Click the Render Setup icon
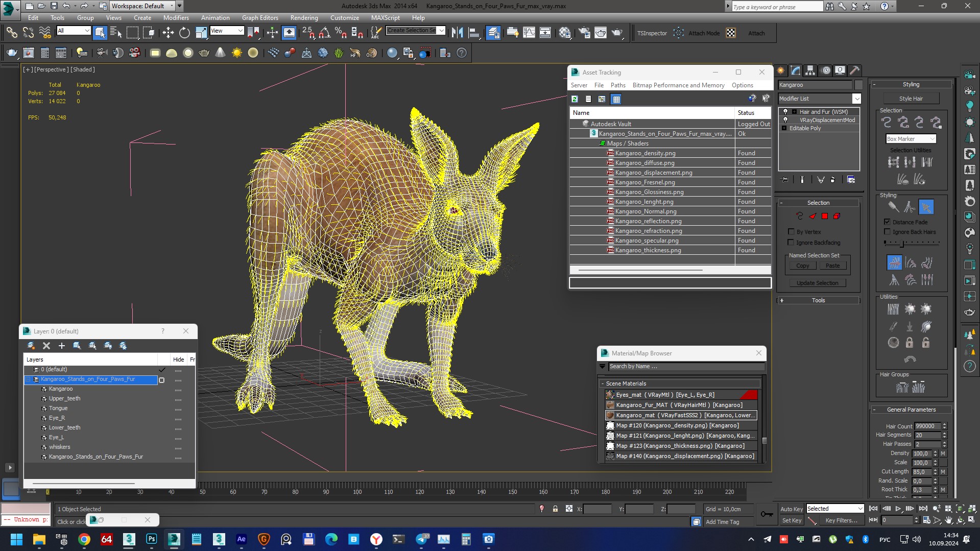The width and height of the screenshot is (980, 551). tap(584, 33)
